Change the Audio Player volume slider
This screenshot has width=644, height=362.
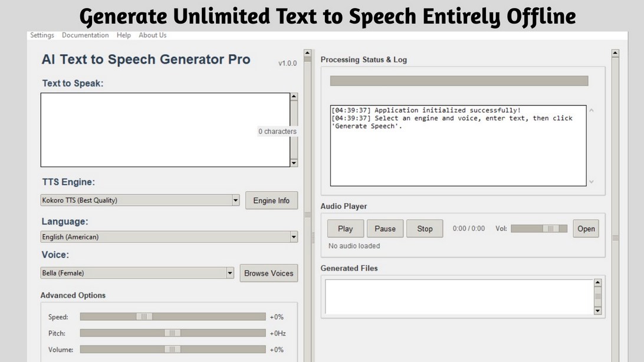pos(551,229)
